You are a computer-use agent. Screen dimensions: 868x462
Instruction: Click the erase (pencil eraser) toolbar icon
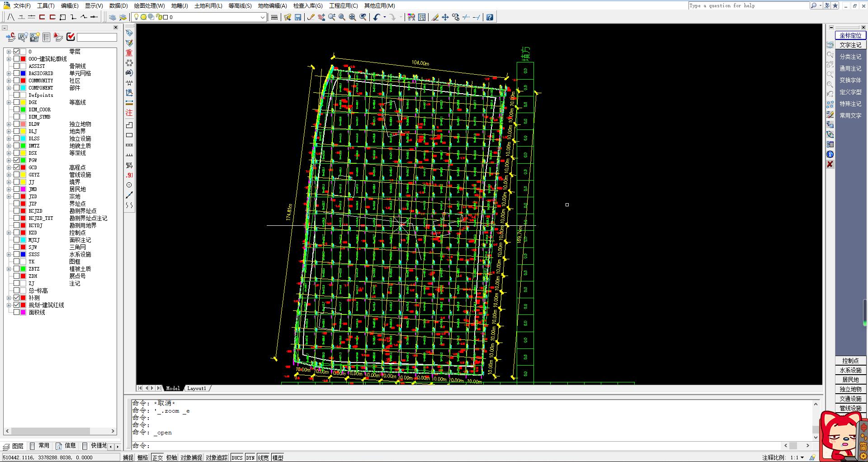click(x=435, y=17)
